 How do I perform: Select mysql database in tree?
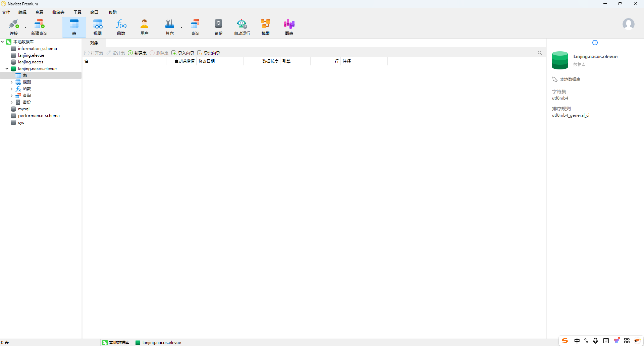[x=23, y=109]
